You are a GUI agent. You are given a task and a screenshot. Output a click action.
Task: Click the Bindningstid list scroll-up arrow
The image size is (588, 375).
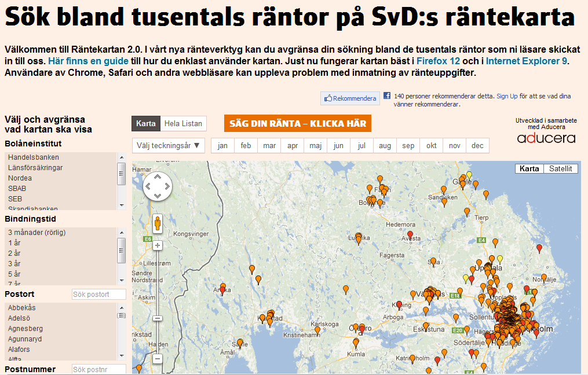click(x=122, y=232)
